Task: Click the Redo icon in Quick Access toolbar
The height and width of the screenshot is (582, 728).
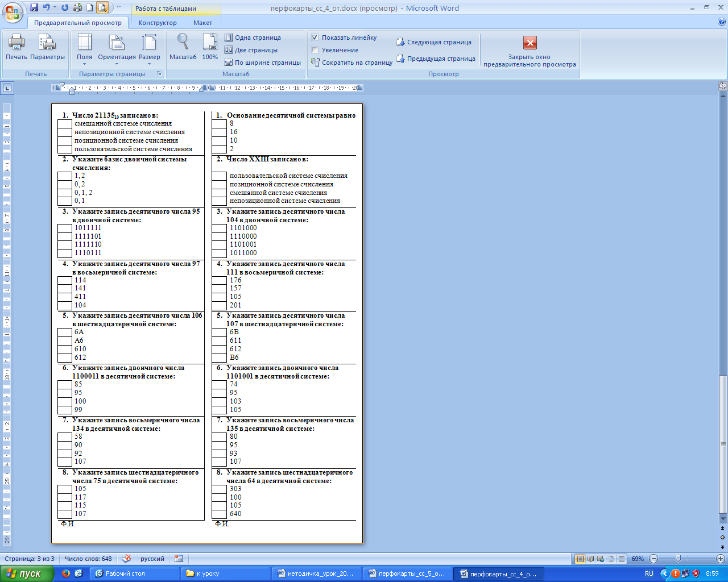Action: coord(64,7)
